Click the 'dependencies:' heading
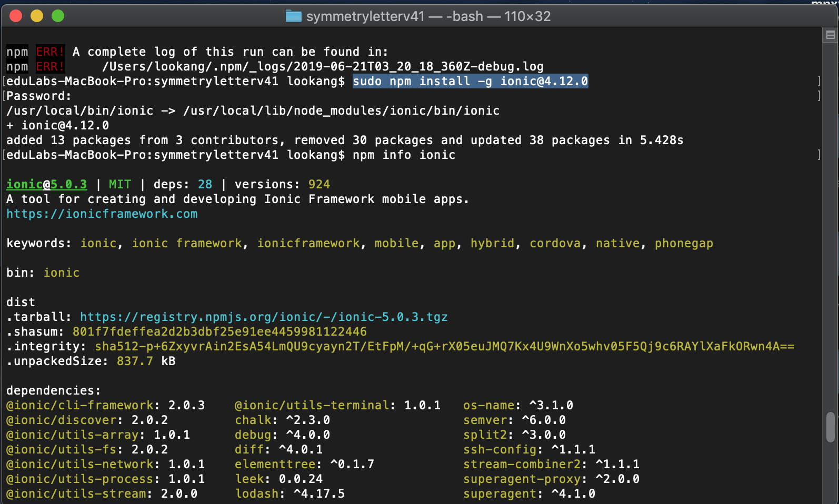 pyautogui.click(x=54, y=391)
